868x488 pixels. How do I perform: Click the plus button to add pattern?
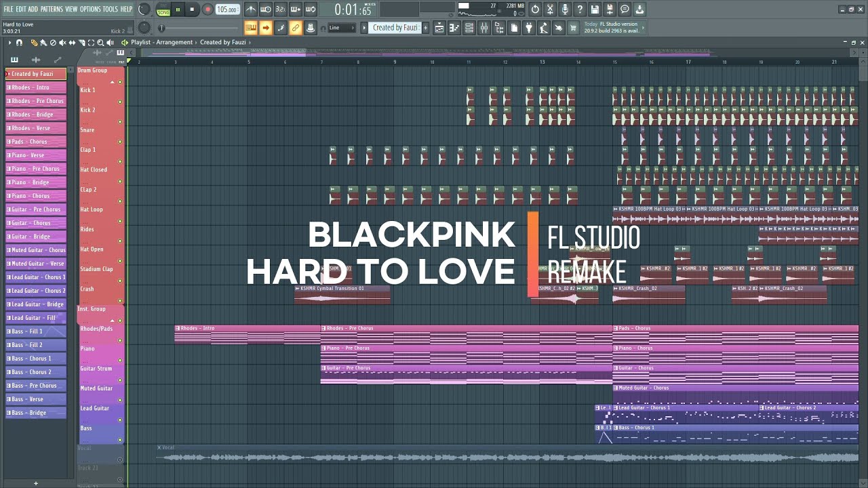(36, 483)
